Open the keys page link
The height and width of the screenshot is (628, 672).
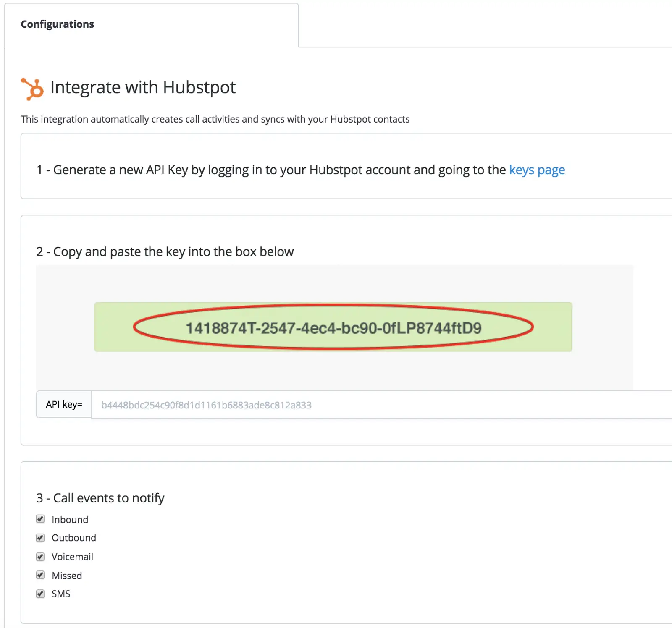pyautogui.click(x=536, y=170)
